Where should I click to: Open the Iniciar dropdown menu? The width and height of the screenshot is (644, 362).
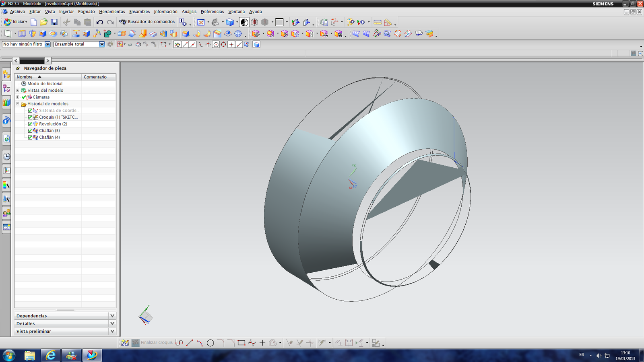16,22
